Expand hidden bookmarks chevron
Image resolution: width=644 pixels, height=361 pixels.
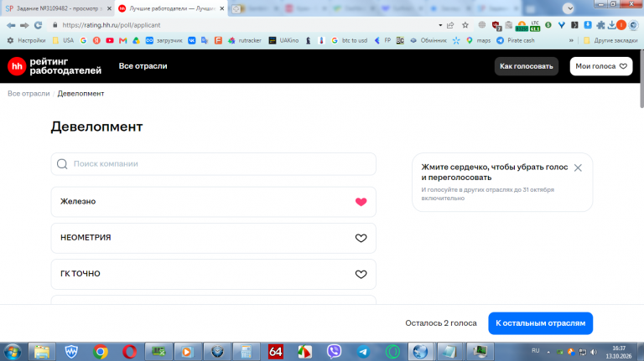tap(571, 40)
